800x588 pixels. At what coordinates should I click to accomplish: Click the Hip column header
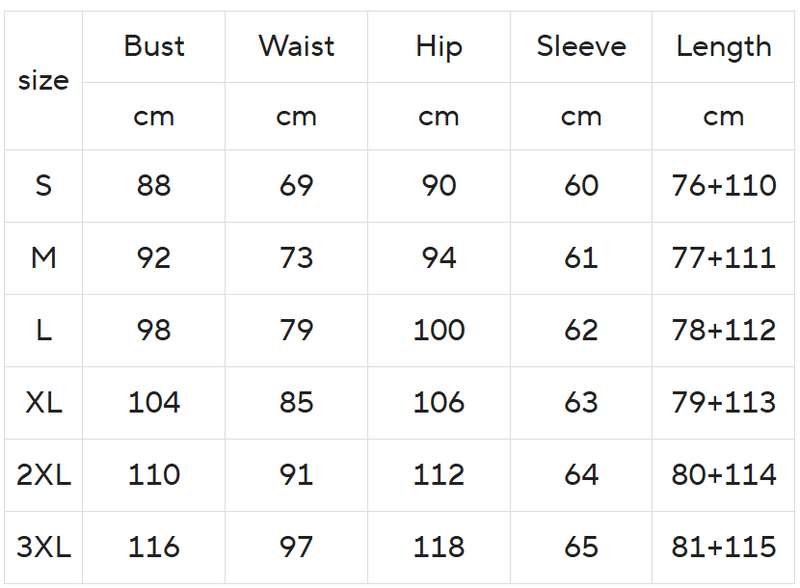pyautogui.click(x=438, y=46)
